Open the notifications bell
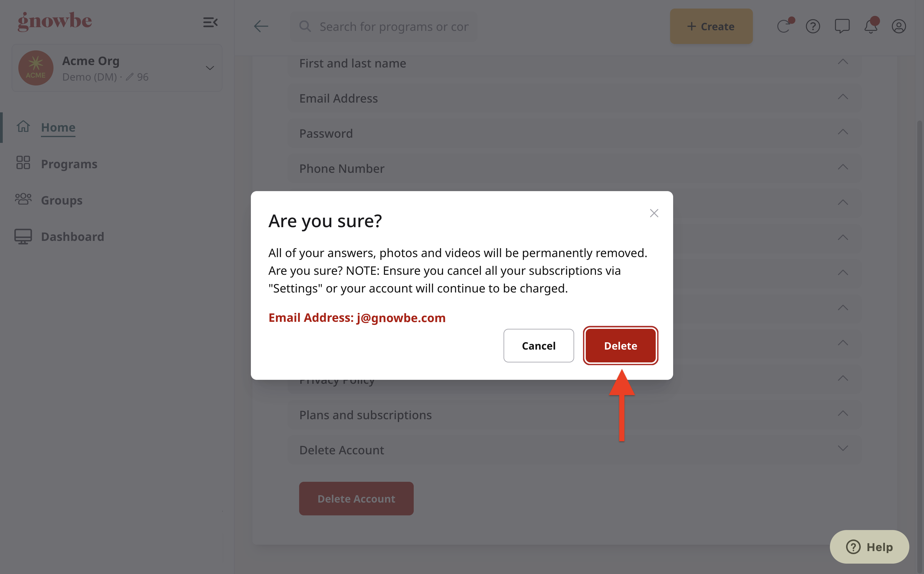The width and height of the screenshot is (924, 574). click(x=871, y=26)
